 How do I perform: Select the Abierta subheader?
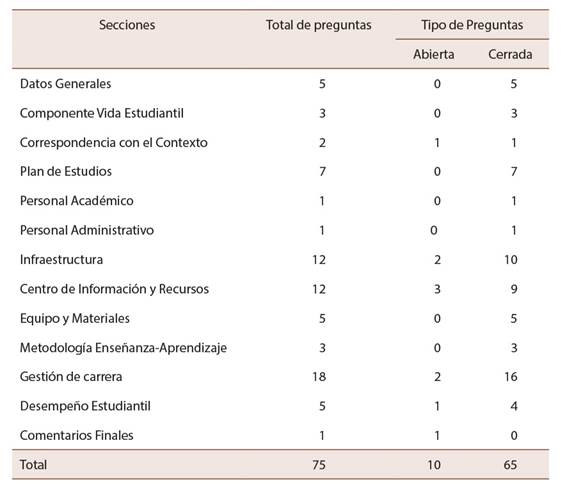pos(434,54)
